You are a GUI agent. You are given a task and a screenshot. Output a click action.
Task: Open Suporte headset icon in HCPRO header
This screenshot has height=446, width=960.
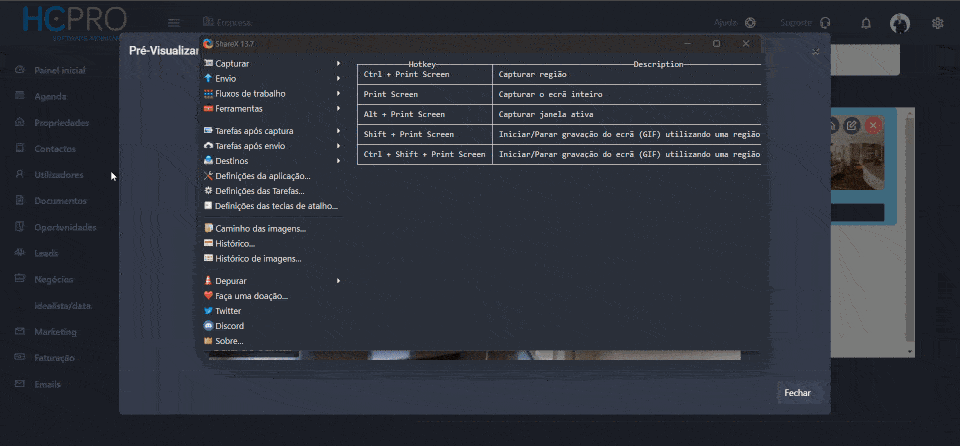(825, 23)
